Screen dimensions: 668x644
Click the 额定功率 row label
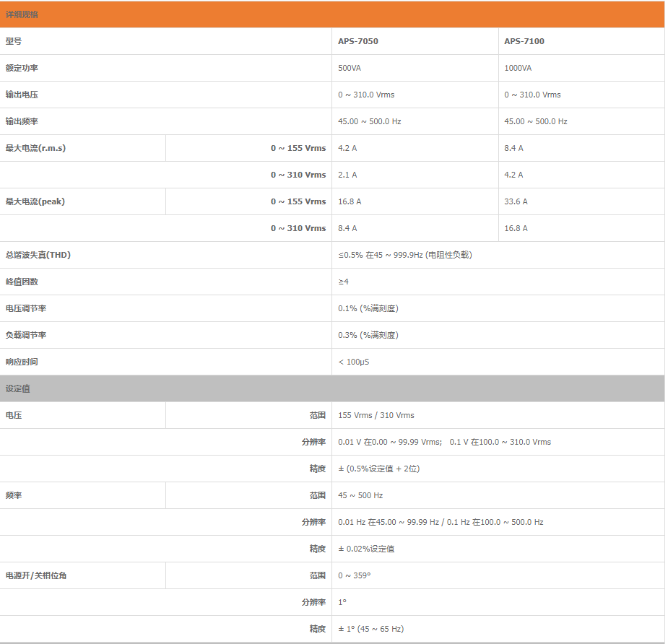[x=22, y=68]
